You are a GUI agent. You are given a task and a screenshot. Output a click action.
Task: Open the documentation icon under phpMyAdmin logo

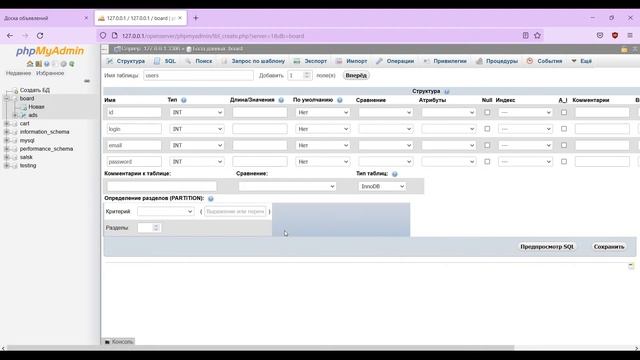tap(47, 64)
